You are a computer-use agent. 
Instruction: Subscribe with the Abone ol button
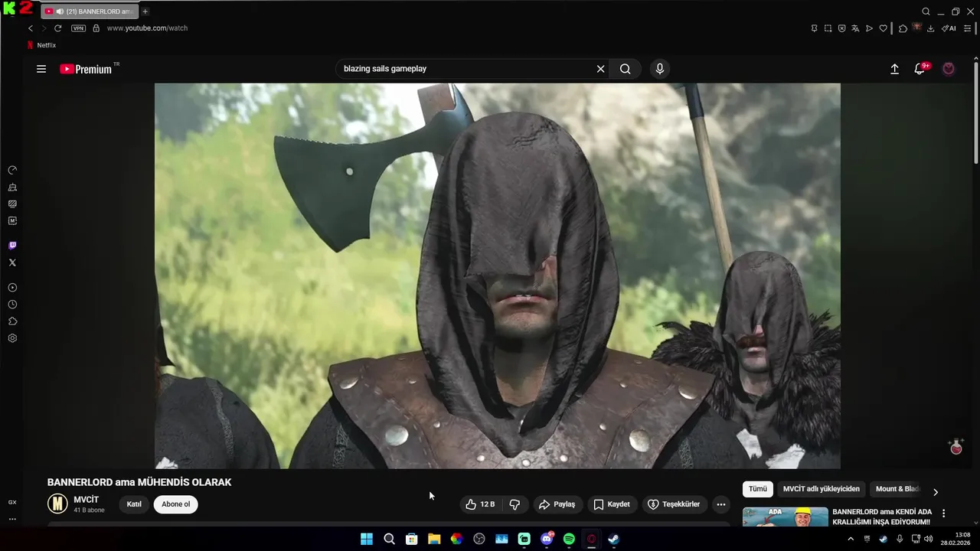[175, 504]
